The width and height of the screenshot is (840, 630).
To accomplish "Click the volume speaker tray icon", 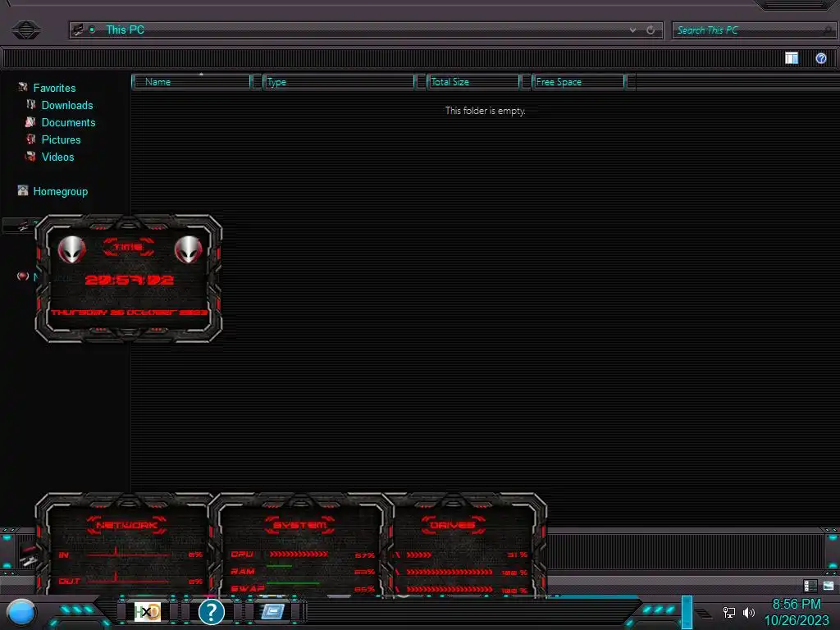I will (x=748, y=612).
